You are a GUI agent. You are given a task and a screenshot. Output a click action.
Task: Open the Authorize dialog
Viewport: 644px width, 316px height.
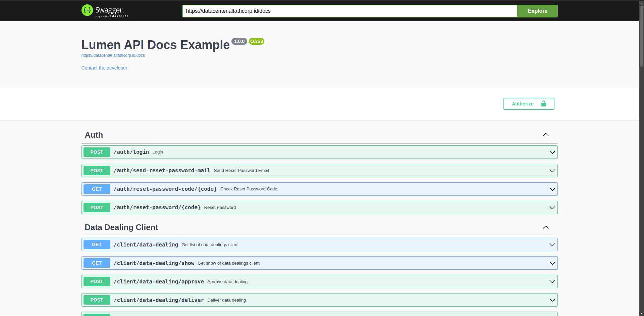pos(529,104)
